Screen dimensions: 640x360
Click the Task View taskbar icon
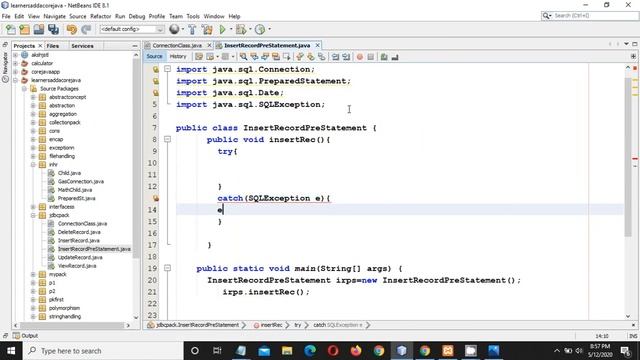pyautogui.click(x=217, y=351)
